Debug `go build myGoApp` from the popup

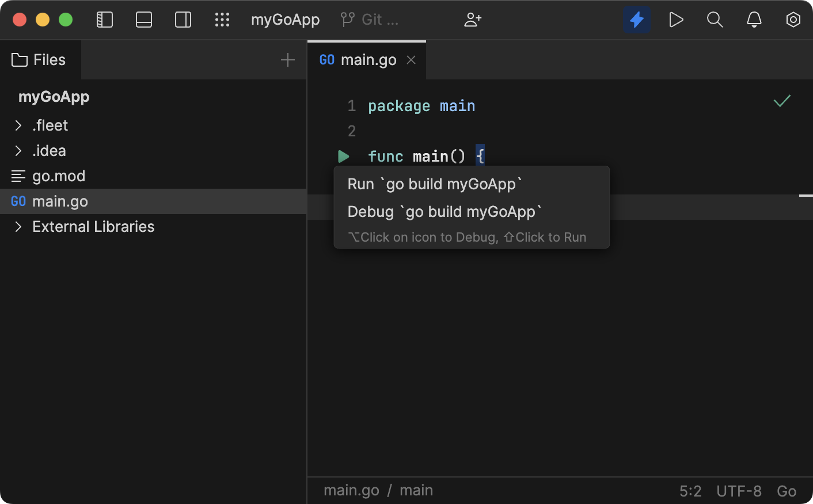pyautogui.click(x=444, y=211)
